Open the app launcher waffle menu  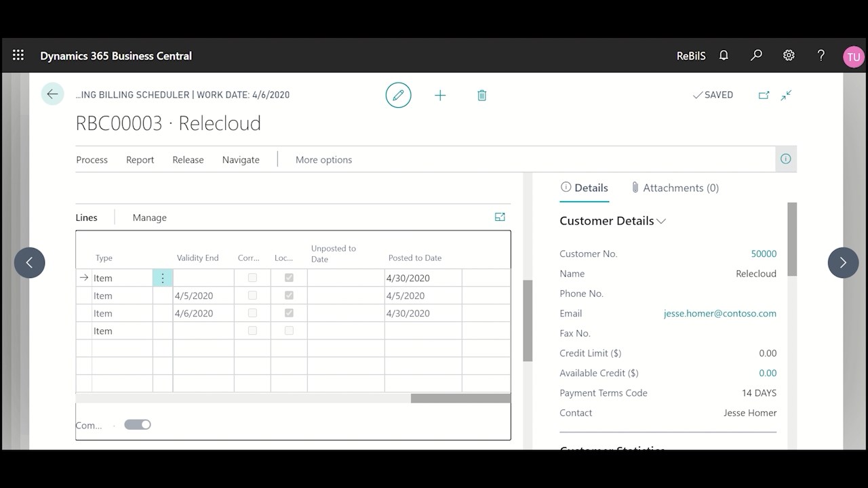(18, 56)
